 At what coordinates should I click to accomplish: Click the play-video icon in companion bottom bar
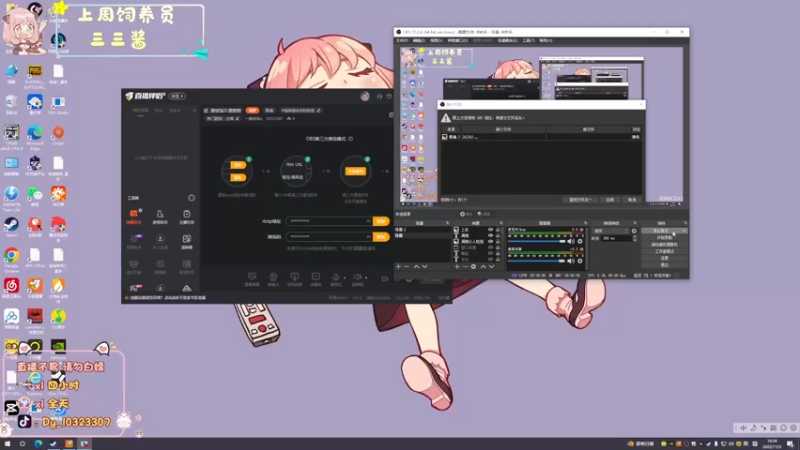(x=316, y=277)
